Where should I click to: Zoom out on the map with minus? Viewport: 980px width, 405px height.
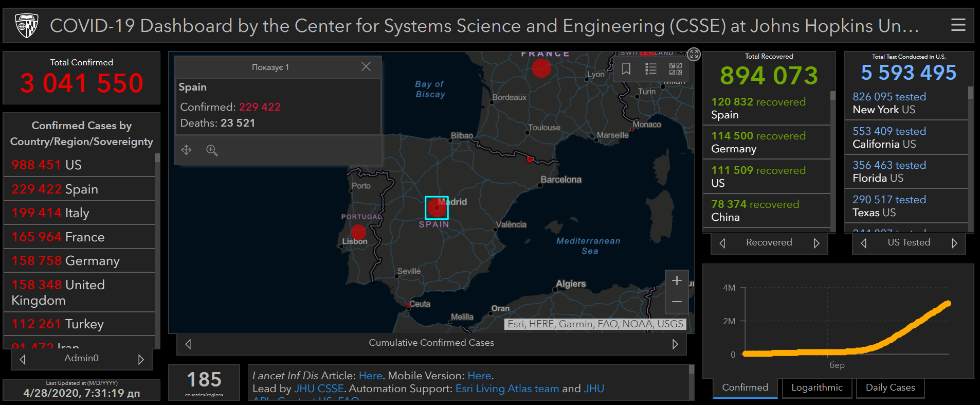pyautogui.click(x=677, y=302)
